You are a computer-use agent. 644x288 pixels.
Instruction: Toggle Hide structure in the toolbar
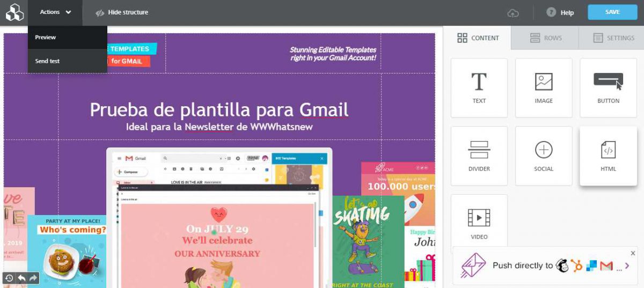pos(121,12)
